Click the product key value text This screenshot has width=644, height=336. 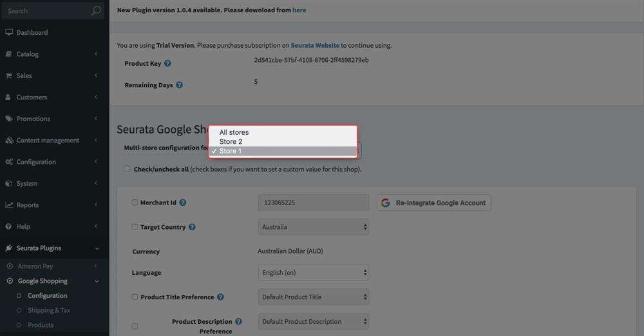coord(311,60)
